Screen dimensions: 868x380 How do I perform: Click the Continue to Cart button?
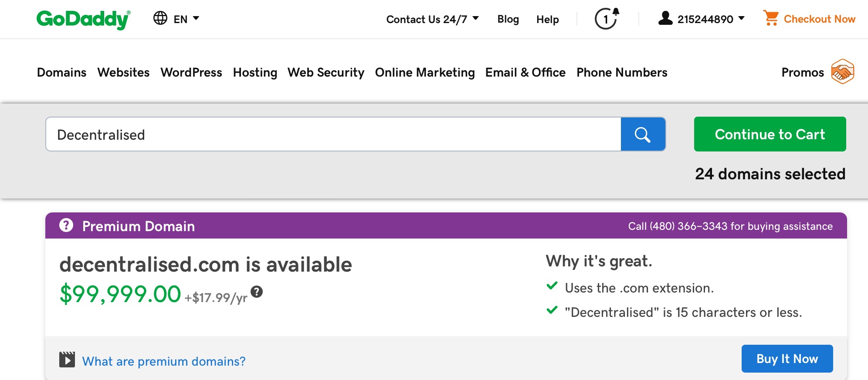[770, 134]
